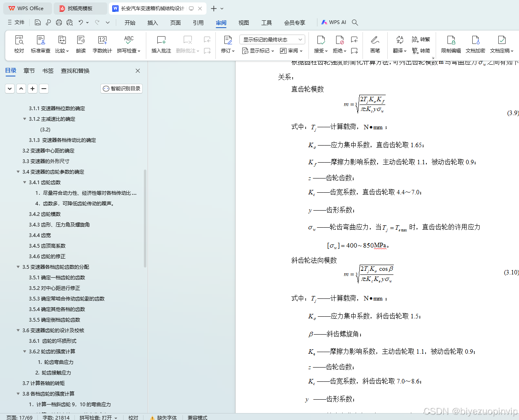Switch to the 视图 ribbon tab
Viewport: 519px width, 420px height.
point(244,23)
